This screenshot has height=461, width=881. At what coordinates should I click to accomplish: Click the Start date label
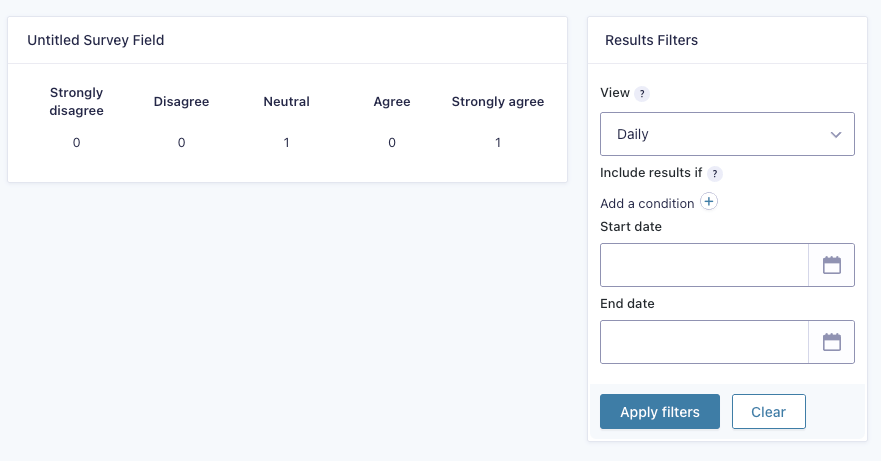631,227
